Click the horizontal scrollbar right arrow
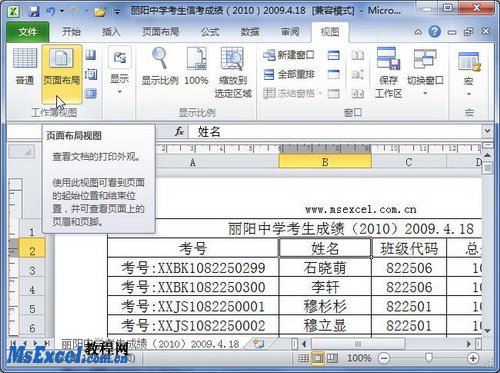500x373 pixels. click(x=469, y=344)
